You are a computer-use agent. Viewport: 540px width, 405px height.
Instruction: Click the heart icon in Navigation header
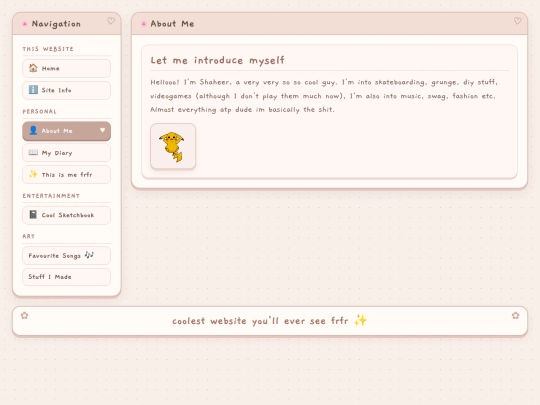pyautogui.click(x=111, y=21)
